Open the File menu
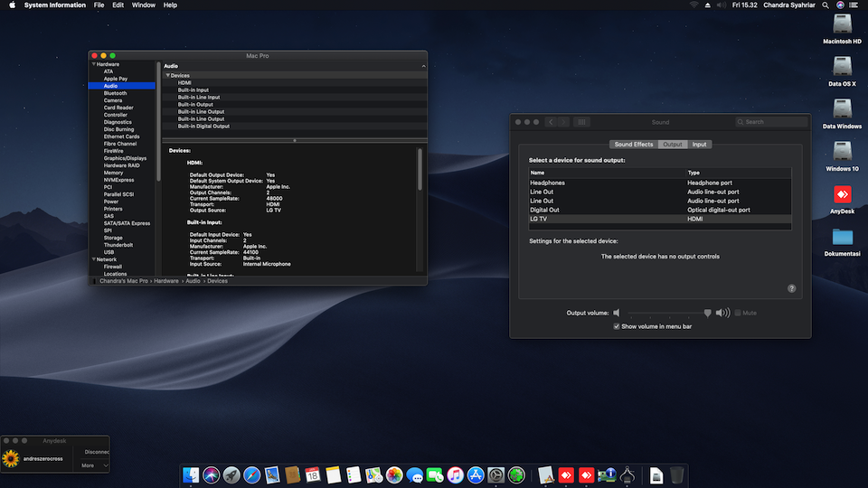This screenshot has width=868, height=488. (99, 5)
